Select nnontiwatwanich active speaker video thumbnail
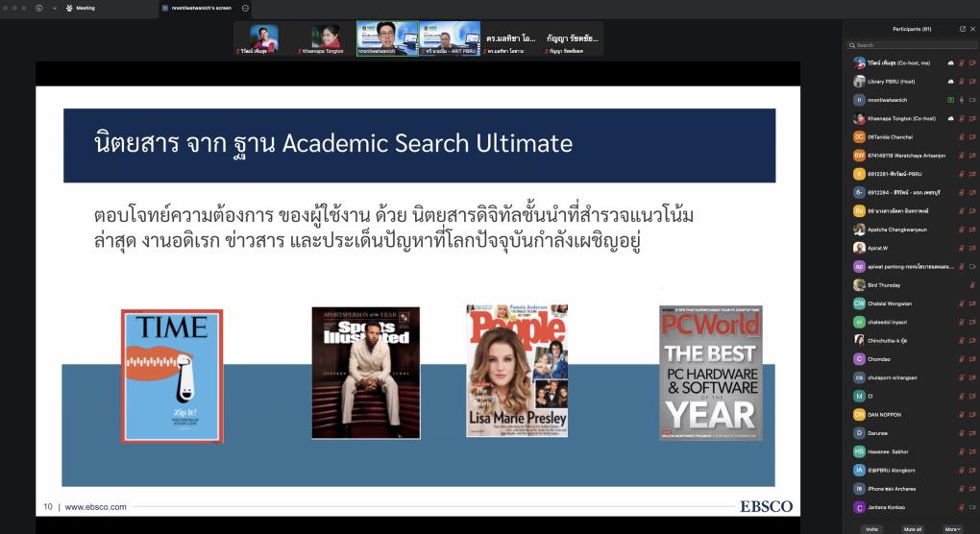Viewport: 980px width, 534px height. point(387,38)
